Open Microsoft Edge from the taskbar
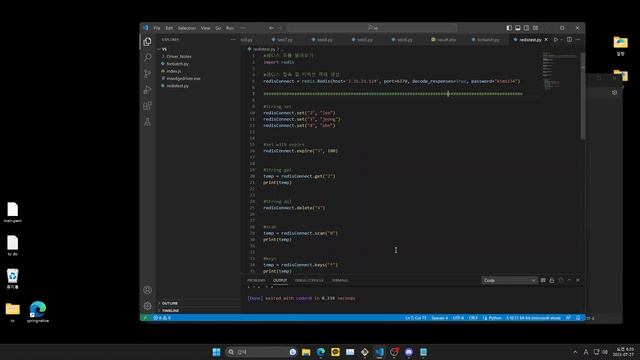Screen dimensions: 640x360 point(321,352)
